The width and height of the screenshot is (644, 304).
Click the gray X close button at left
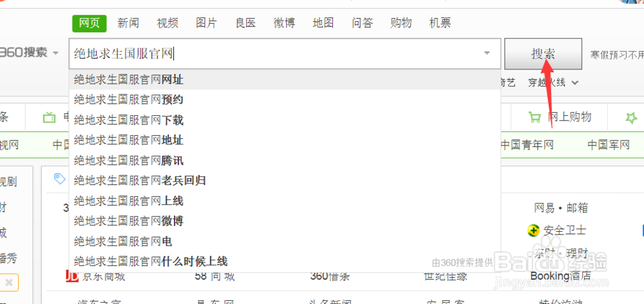[9, 283]
